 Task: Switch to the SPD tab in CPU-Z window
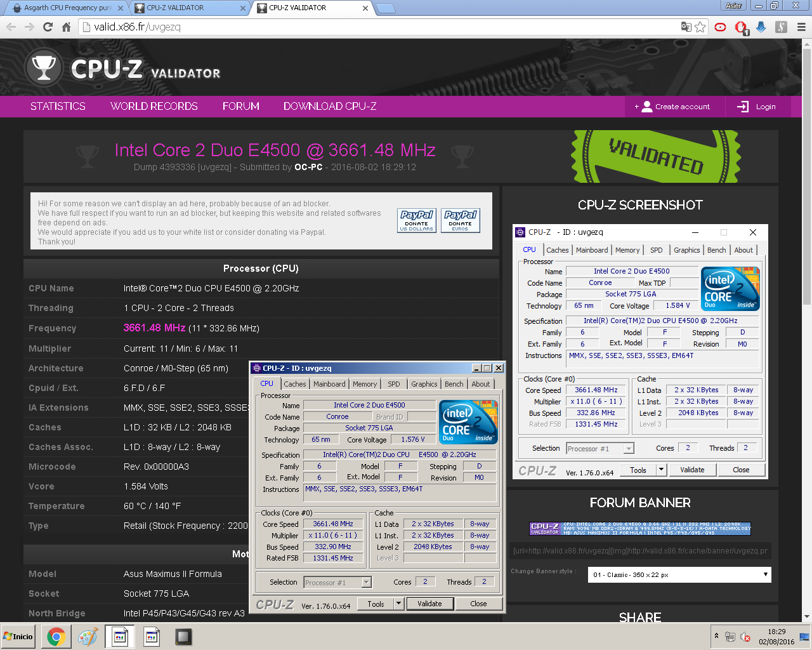[x=394, y=384]
